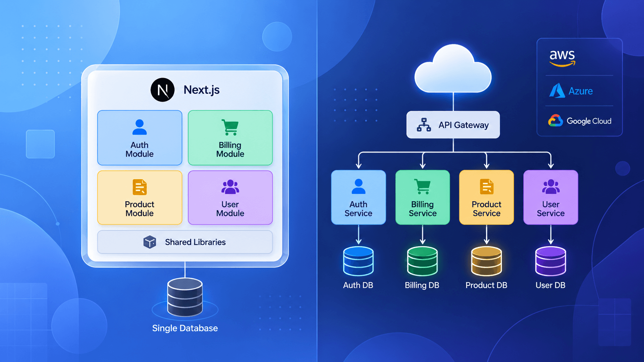This screenshot has height=362, width=644.
Task: Click the Auth DB label
Action: coord(358,285)
